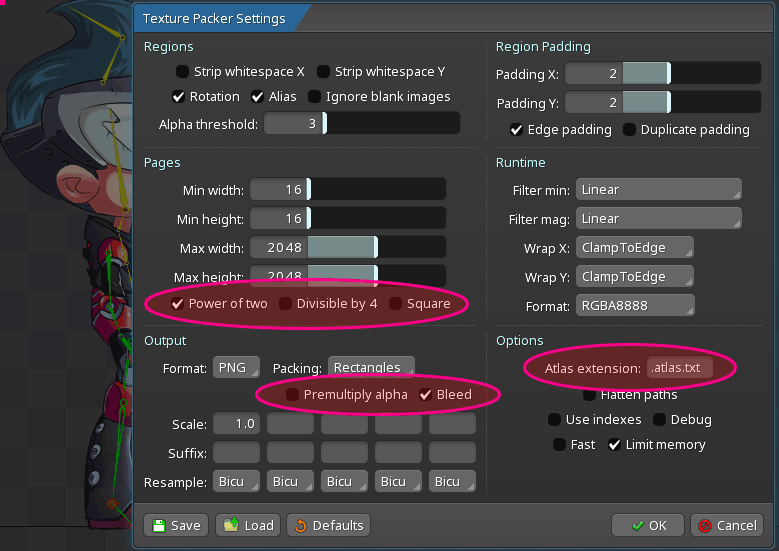Image resolution: width=779 pixels, height=551 pixels.
Task: Click the Pages section heading
Action: click(x=162, y=162)
